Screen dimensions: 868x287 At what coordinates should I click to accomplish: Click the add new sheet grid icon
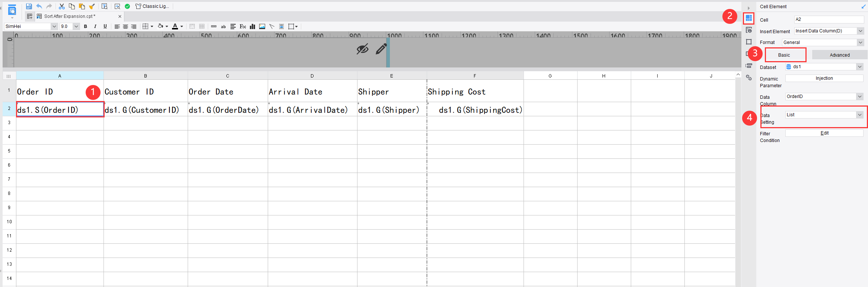30,16
